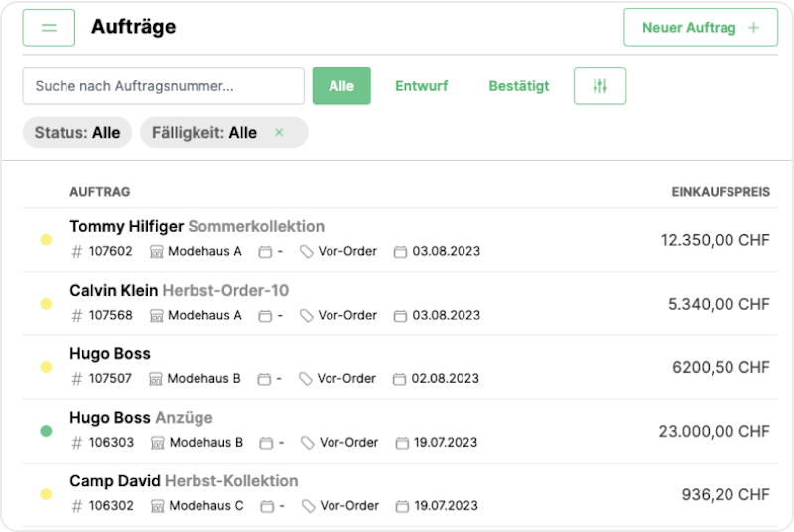Click the yellow status dot of Tommy Hilfiger order
Screen dimensions: 794x532
coord(46,240)
